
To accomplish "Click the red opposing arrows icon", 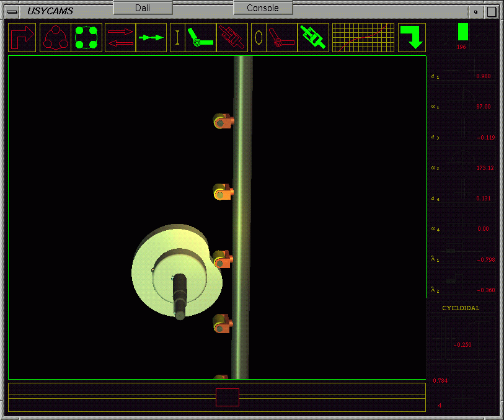I will [120, 38].
